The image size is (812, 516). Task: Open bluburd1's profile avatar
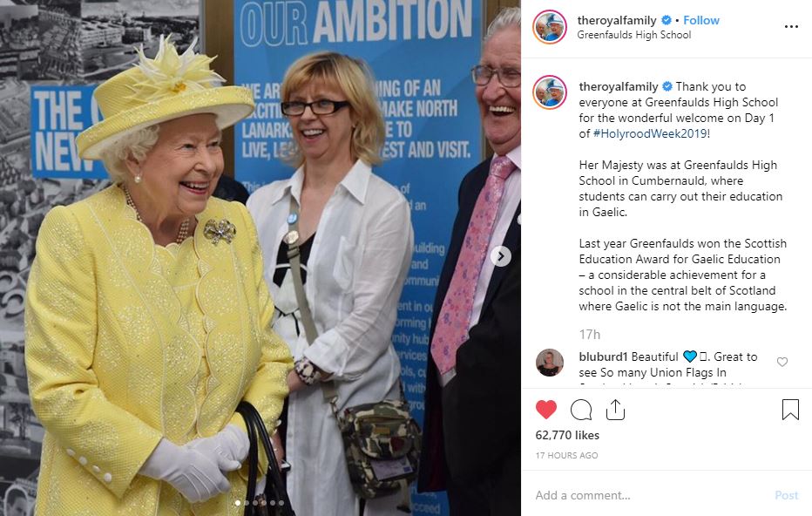(x=550, y=362)
